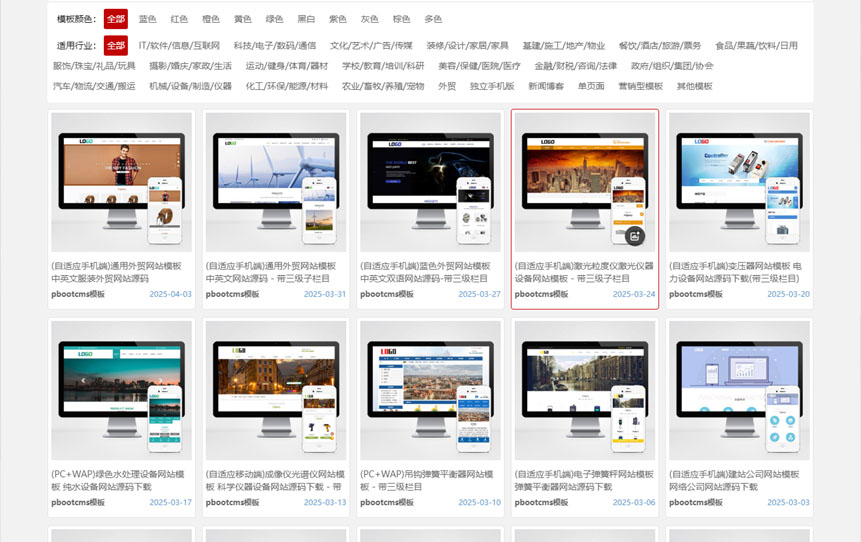Open the transformer controller template thumbnail
The image size is (861, 542).
coord(739,182)
